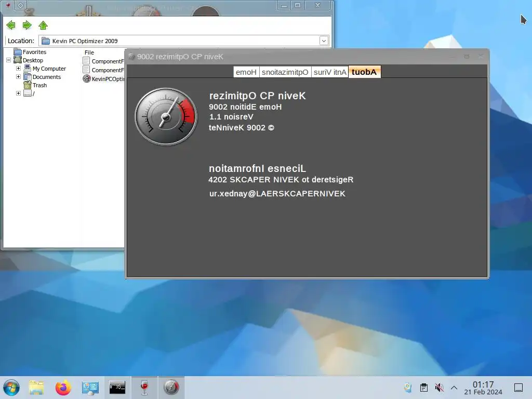Open the system settings taskbar icon
The height and width of the screenshot is (399, 532).
90,388
